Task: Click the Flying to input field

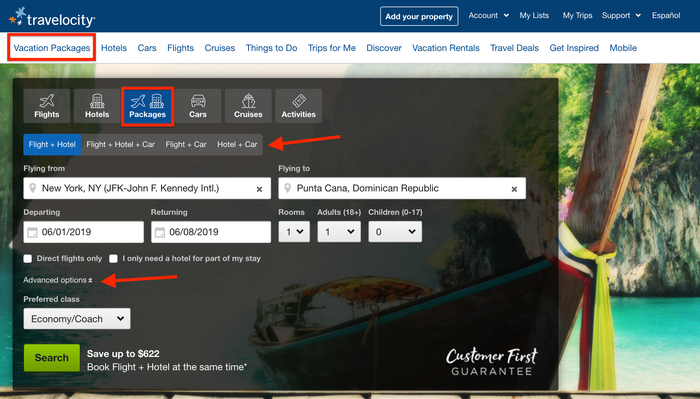Action: point(402,188)
